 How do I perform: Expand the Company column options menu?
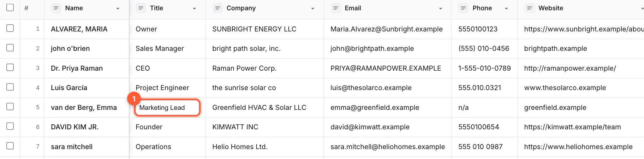pos(313,8)
